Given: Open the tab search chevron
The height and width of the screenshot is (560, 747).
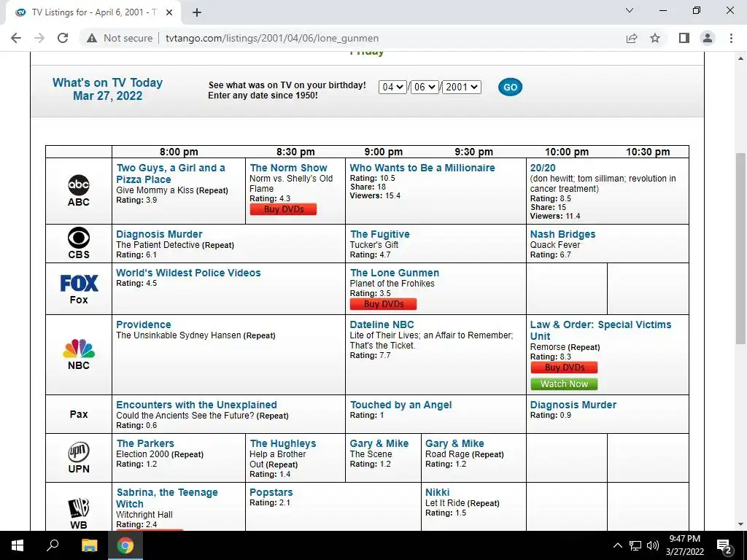Looking at the screenshot, I should tap(630, 10).
